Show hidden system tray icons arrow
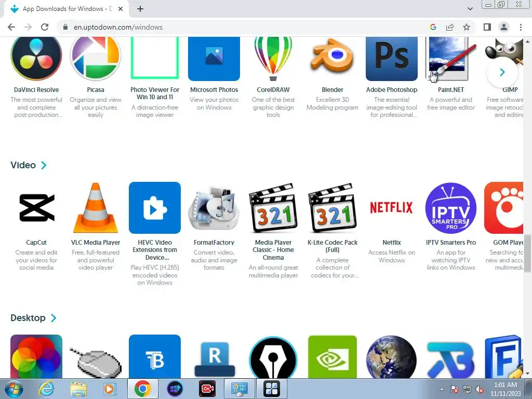 pyautogui.click(x=442, y=389)
